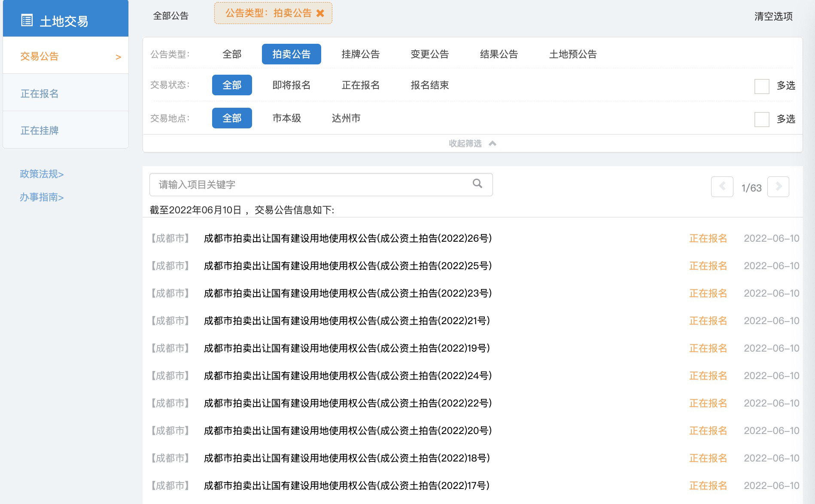Collapse filters with 收起筛选

(472, 143)
